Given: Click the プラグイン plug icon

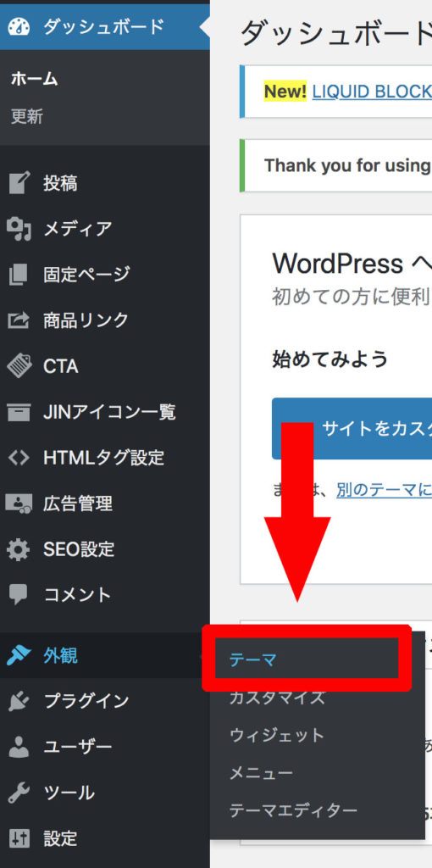Looking at the screenshot, I should pyautogui.click(x=19, y=701).
